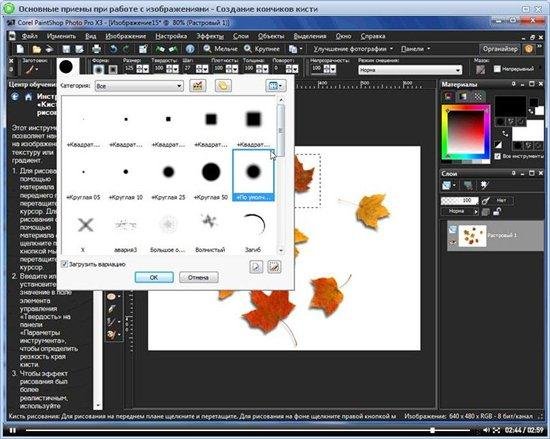Click the Redo arrow icon

126,49
